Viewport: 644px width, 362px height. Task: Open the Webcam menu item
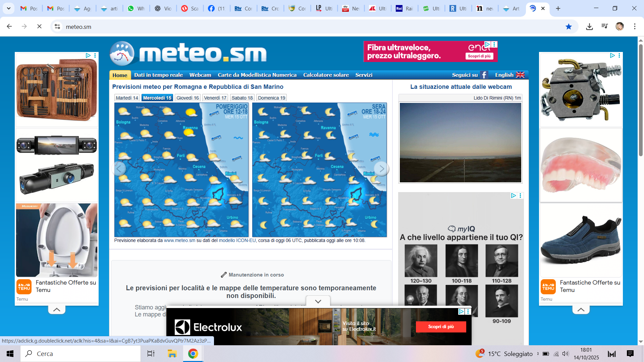coord(200,75)
